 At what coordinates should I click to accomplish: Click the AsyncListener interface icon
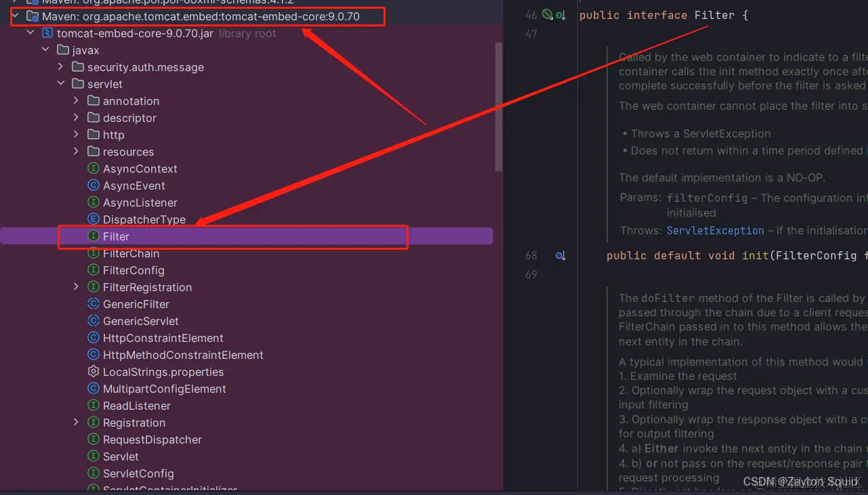pyautogui.click(x=94, y=202)
